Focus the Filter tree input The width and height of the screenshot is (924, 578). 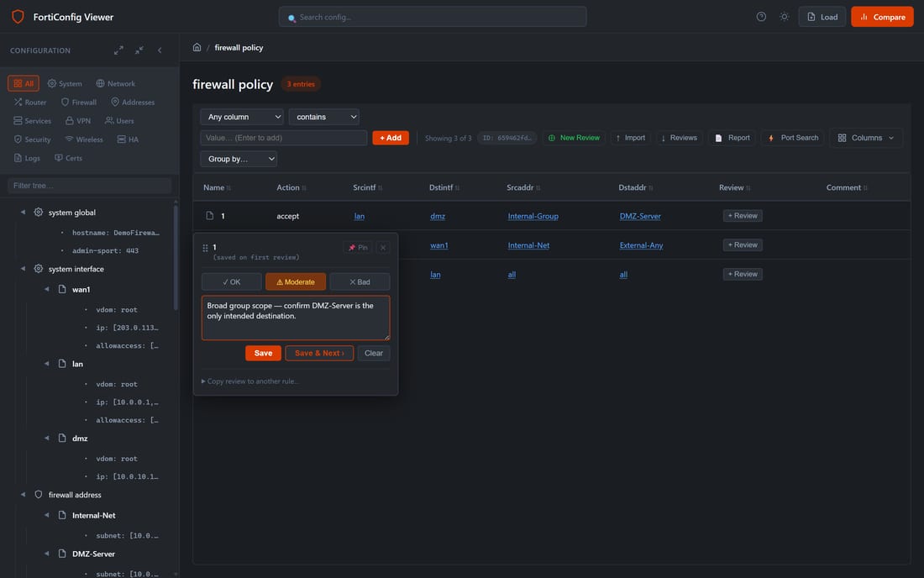coord(90,186)
